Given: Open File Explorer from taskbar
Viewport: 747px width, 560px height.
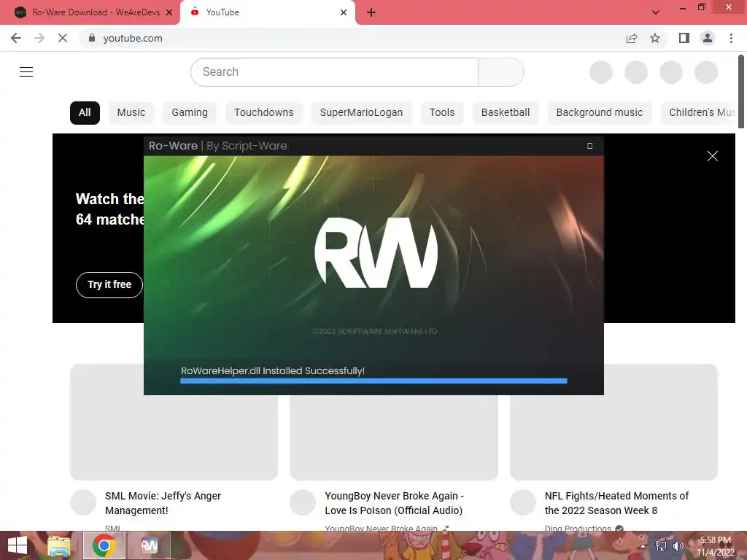Looking at the screenshot, I should (x=59, y=545).
